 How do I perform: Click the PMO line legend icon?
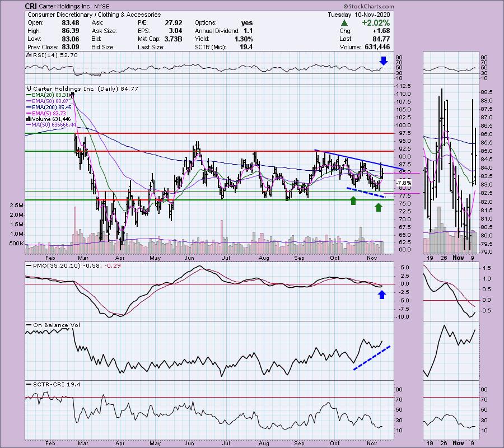29,266
